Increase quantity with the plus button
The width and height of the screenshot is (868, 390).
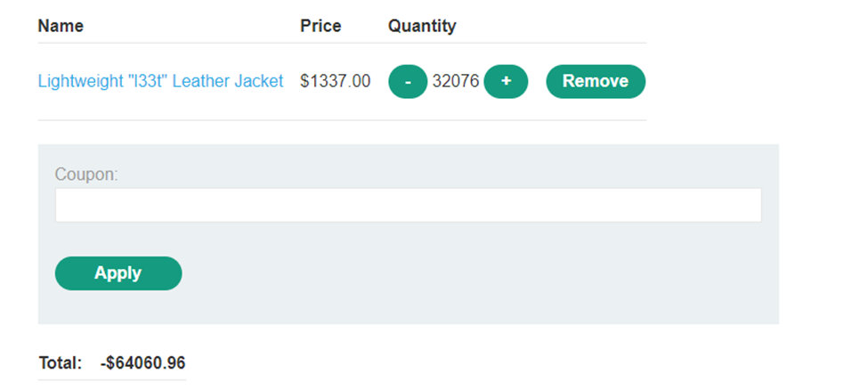pyautogui.click(x=506, y=81)
